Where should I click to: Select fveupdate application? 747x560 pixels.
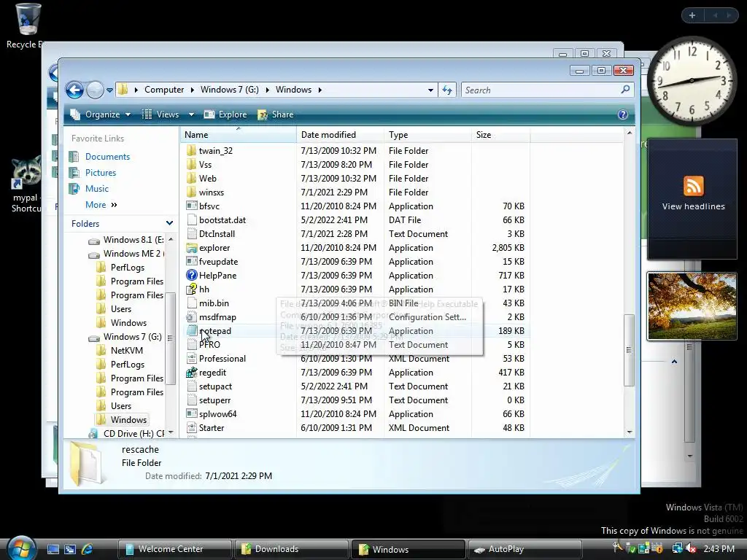point(218,262)
